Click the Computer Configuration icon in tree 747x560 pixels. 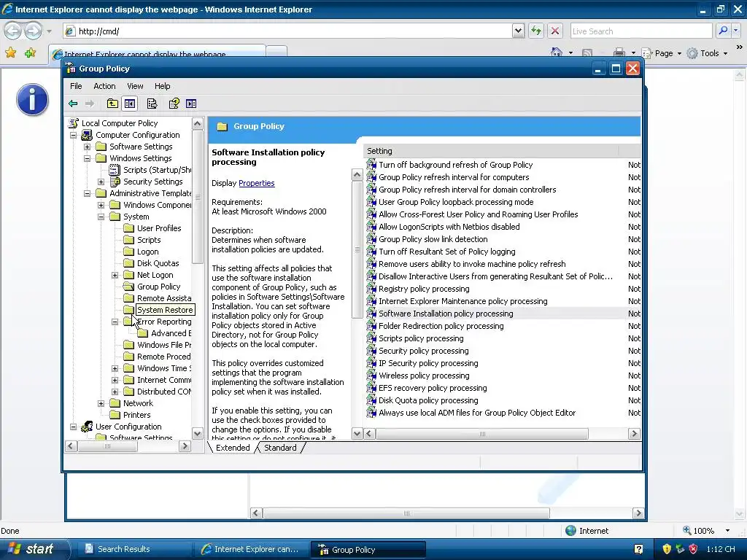[88, 135]
